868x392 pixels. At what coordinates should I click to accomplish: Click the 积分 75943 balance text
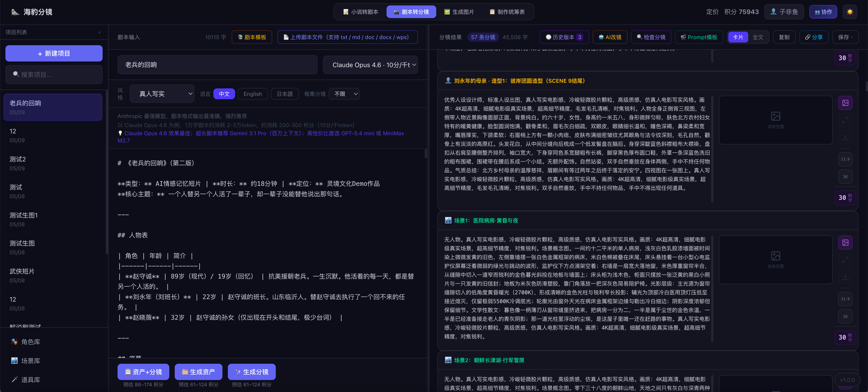[741, 12]
